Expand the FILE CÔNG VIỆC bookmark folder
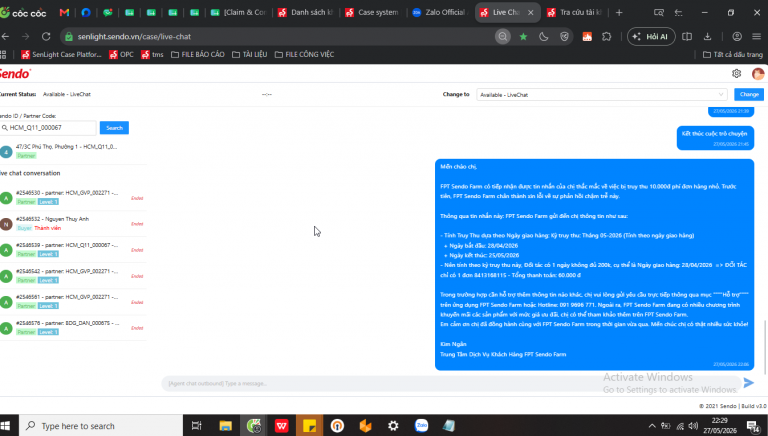 point(304,54)
